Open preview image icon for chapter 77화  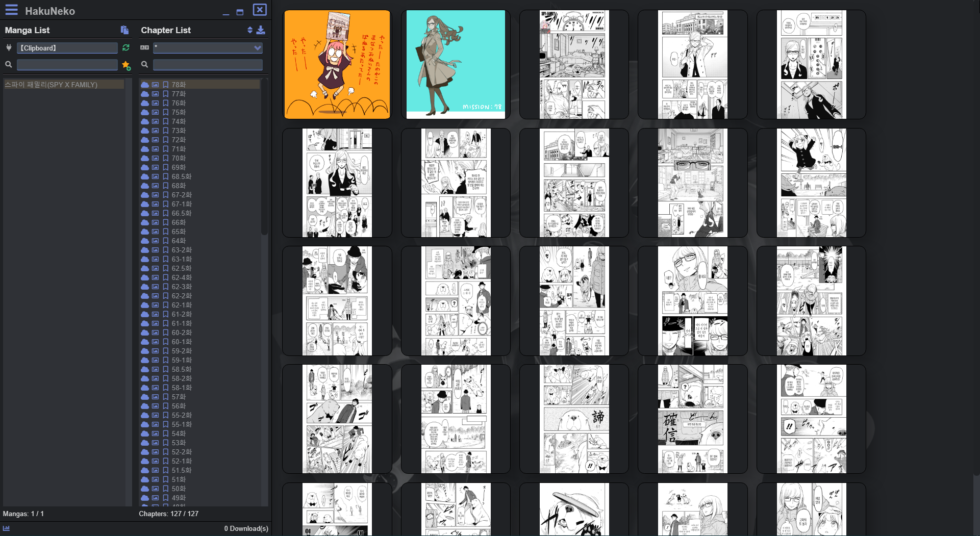(155, 94)
